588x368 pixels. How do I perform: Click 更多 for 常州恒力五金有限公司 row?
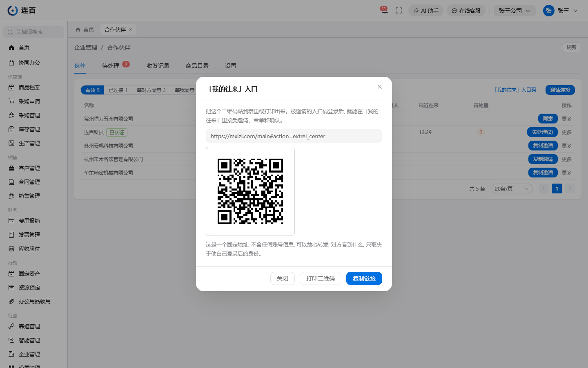[x=567, y=119]
